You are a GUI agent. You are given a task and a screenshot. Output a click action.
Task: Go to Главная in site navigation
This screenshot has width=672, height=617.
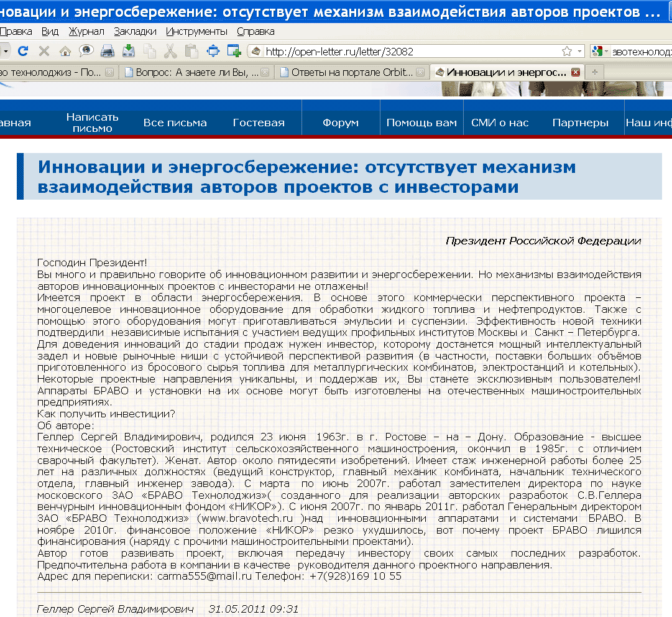point(16,123)
